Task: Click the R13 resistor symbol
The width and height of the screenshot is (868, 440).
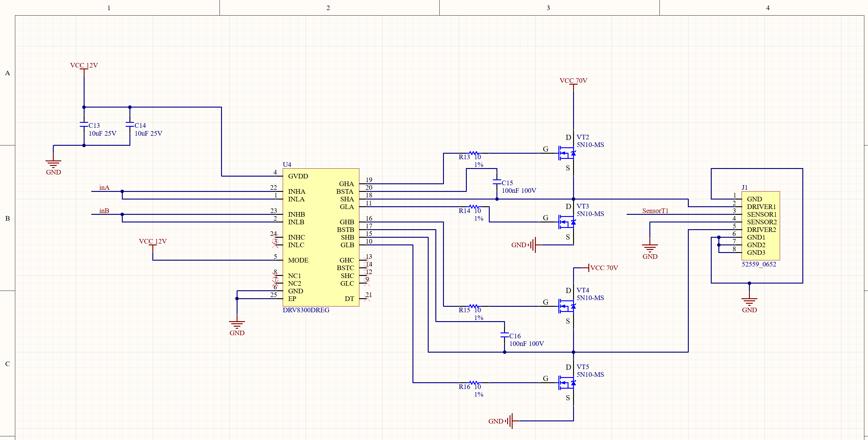Action: 474,153
